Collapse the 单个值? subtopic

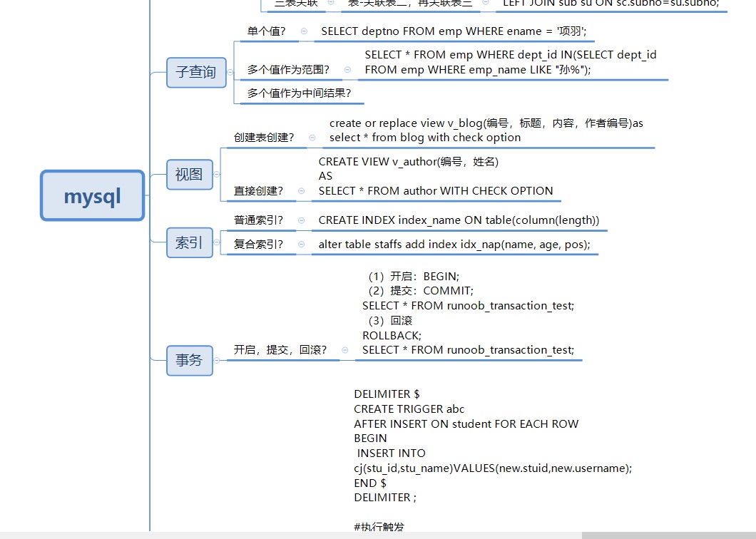pos(304,31)
